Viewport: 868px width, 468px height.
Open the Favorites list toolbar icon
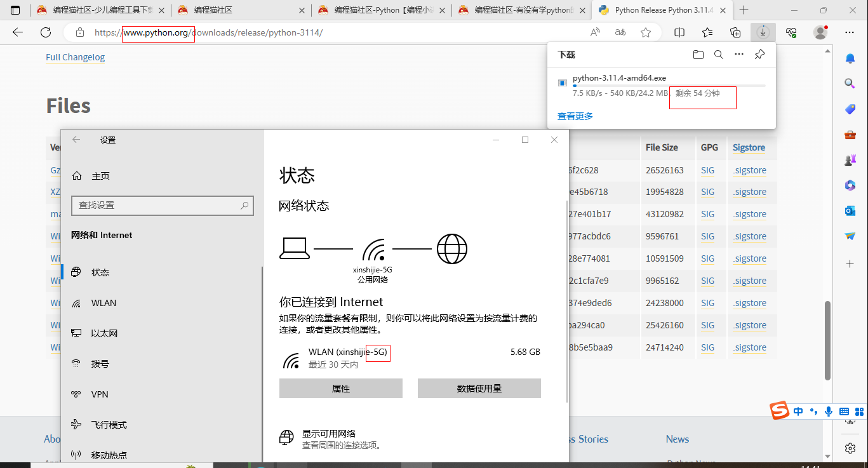707,32
